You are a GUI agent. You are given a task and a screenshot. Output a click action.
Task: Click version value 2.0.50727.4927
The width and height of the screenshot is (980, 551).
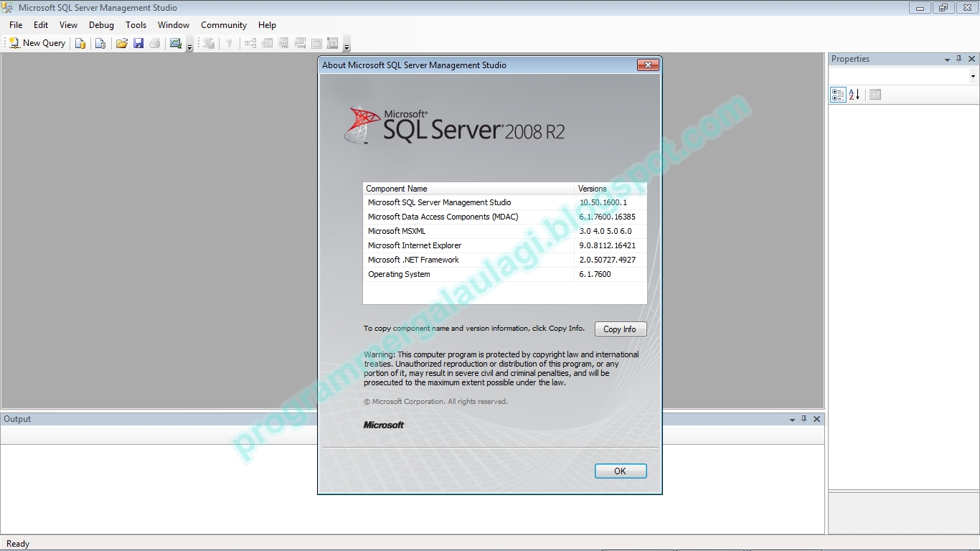[x=608, y=260]
